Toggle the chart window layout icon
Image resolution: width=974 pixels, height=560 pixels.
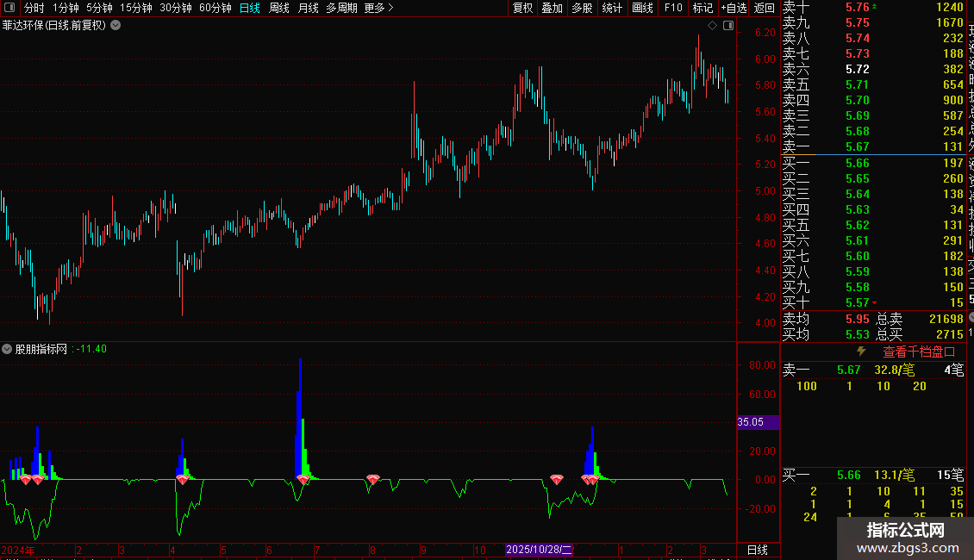(728, 26)
